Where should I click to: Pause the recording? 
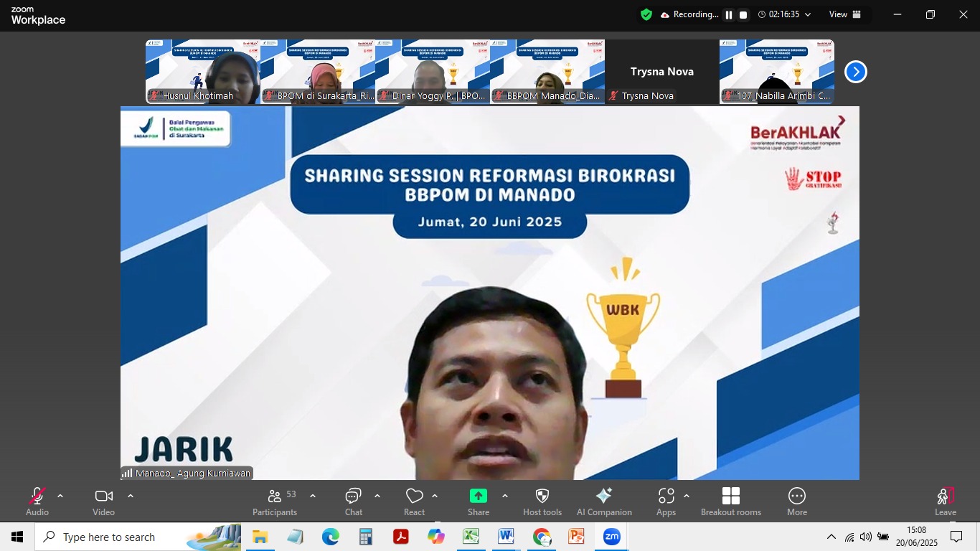(729, 14)
